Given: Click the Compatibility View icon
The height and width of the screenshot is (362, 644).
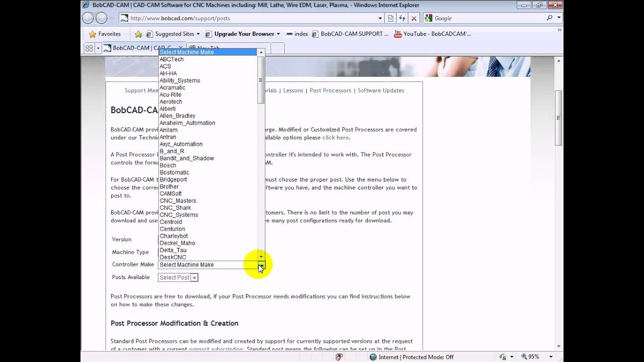Looking at the screenshot, I should tap(390, 18).
